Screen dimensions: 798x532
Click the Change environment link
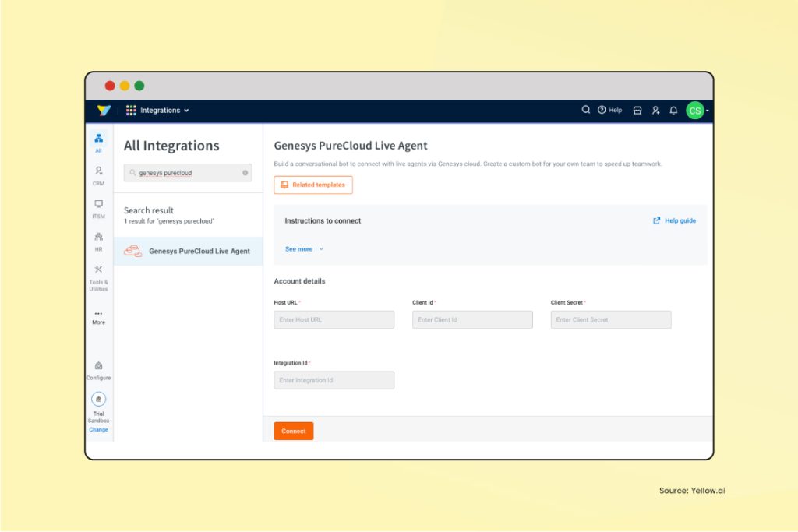click(x=99, y=430)
